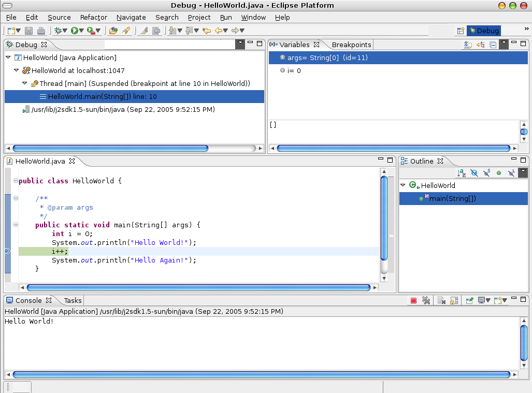The width and height of the screenshot is (532, 393).
Task: Collapse All in the Variables view
Action: (493, 45)
